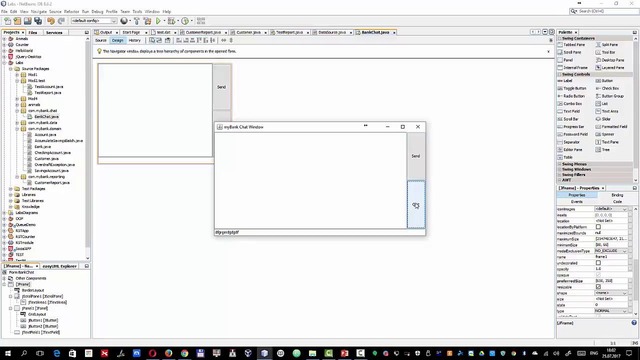
Task: Open the File menu
Action: coord(4,11)
